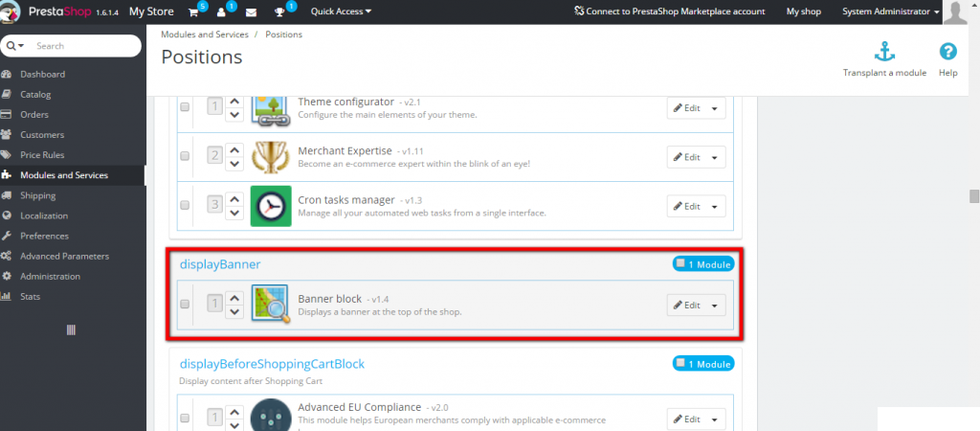Click the Search input field
The width and height of the screenshot is (980, 431).
(84, 46)
